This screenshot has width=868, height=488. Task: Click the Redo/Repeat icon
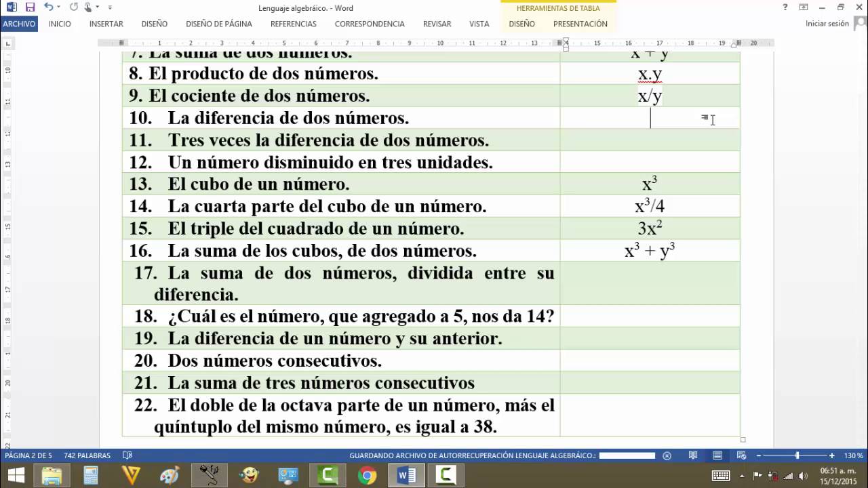pos(73,7)
